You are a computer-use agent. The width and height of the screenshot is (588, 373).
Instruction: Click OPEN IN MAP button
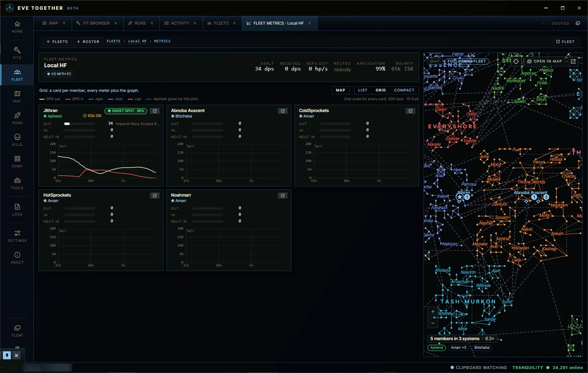(545, 61)
